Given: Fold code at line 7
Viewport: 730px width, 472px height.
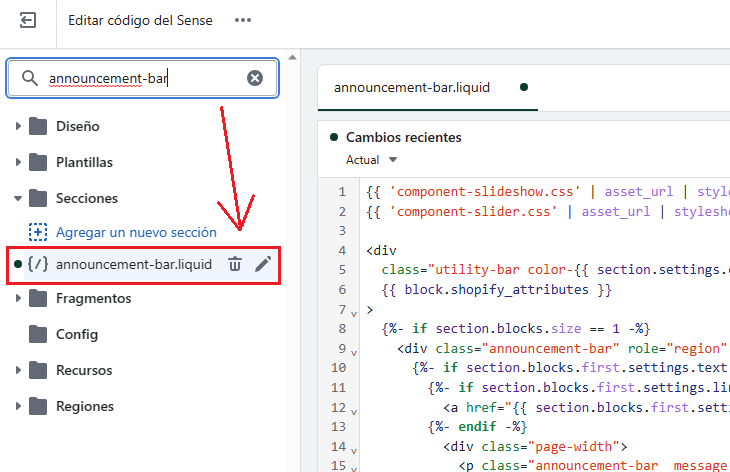Looking at the screenshot, I should pos(354,314).
